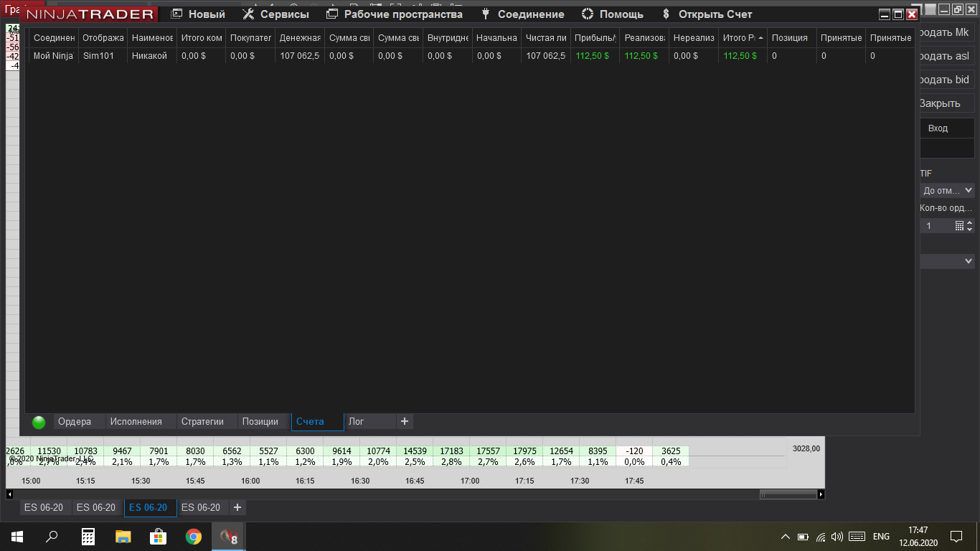Click the 17:00 time axis label
The height and width of the screenshot is (551, 980).
tap(470, 481)
